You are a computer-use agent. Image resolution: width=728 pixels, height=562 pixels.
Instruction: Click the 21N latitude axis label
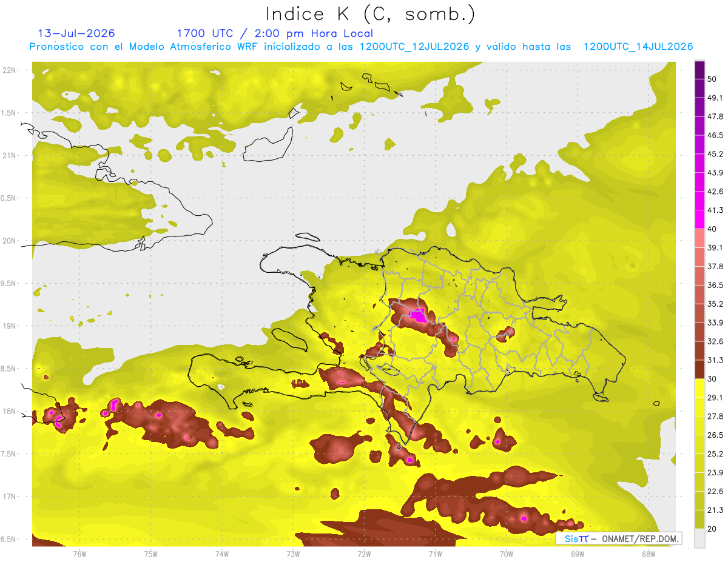9,155
